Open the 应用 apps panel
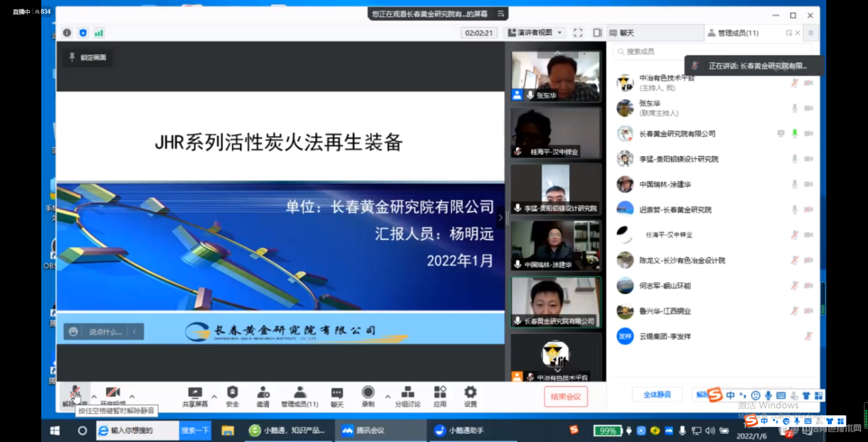The height and width of the screenshot is (442, 868). click(x=440, y=395)
